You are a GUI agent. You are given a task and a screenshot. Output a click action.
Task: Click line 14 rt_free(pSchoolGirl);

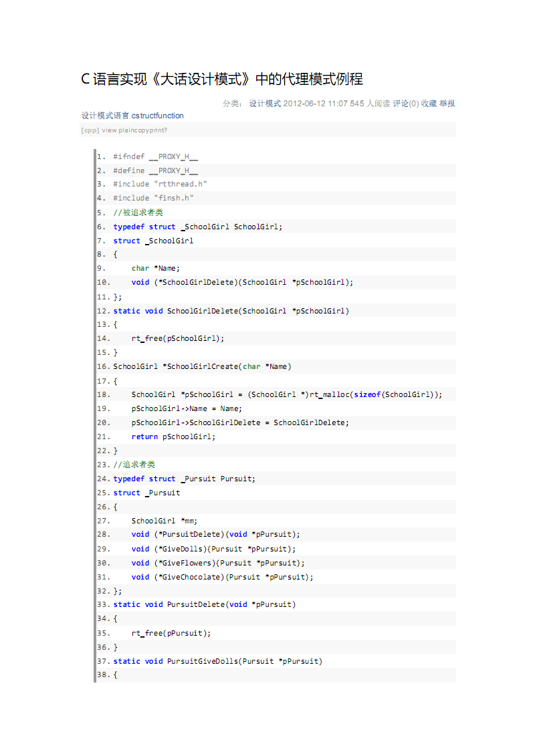point(177,338)
